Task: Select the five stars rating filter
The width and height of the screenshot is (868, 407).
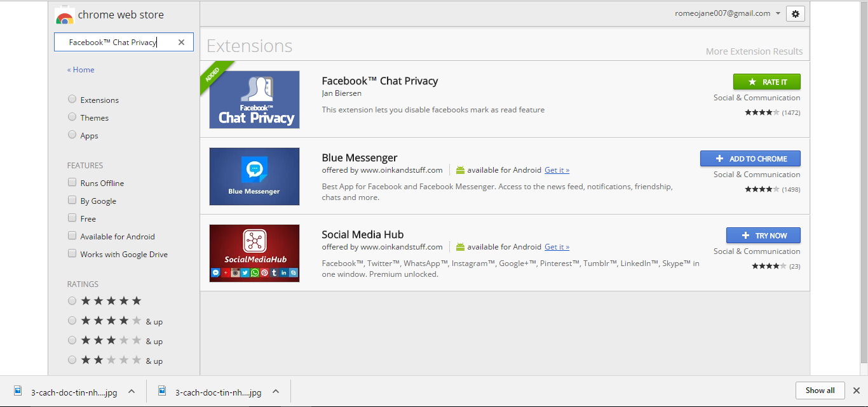Action: coord(72,301)
